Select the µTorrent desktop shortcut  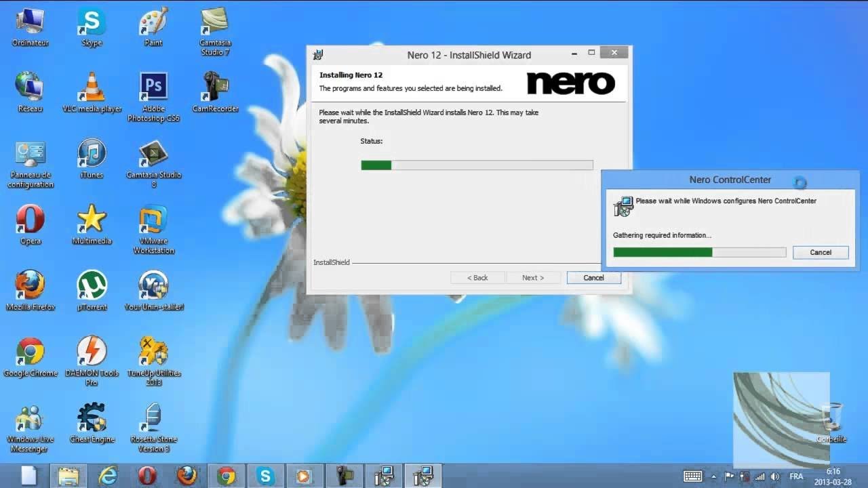[x=92, y=291]
